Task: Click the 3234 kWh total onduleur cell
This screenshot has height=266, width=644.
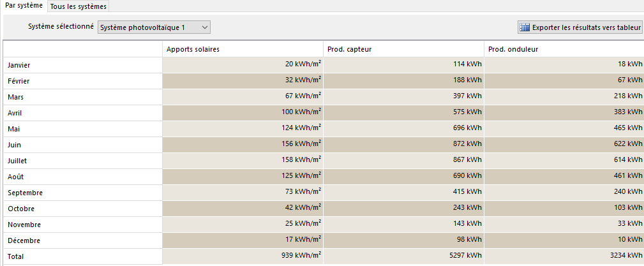Action: (564, 256)
